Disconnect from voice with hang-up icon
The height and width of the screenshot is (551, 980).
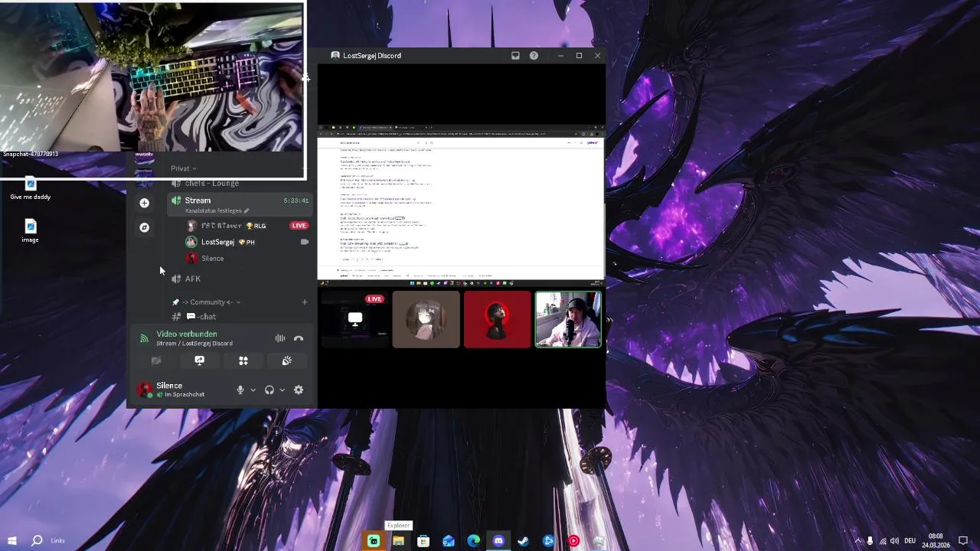click(299, 338)
